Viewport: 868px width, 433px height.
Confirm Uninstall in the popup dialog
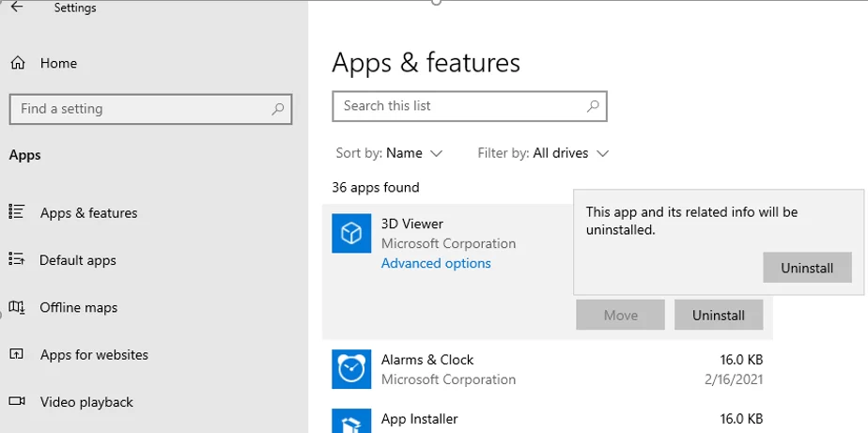[807, 268]
